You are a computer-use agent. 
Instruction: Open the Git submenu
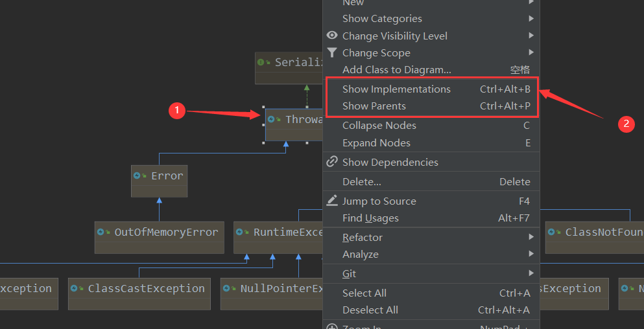pos(350,274)
